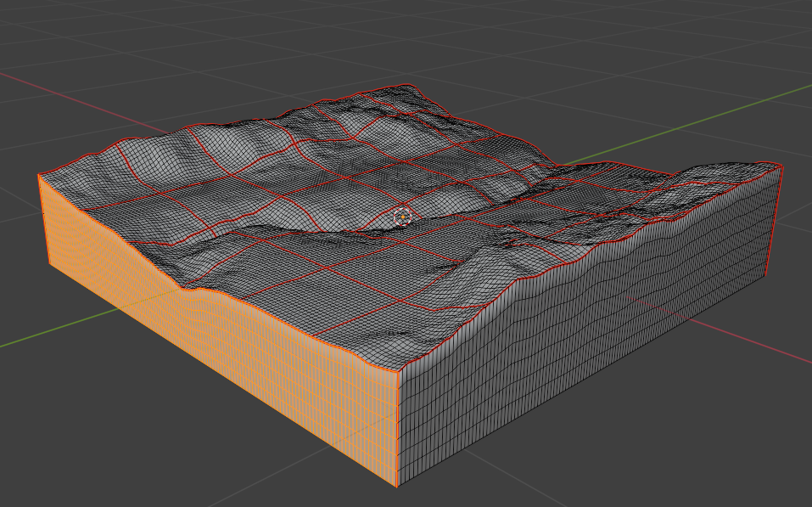Select the right vertical edge of gray wall
This screenshot has height=507, width=812.
click(x=775, y=221)
